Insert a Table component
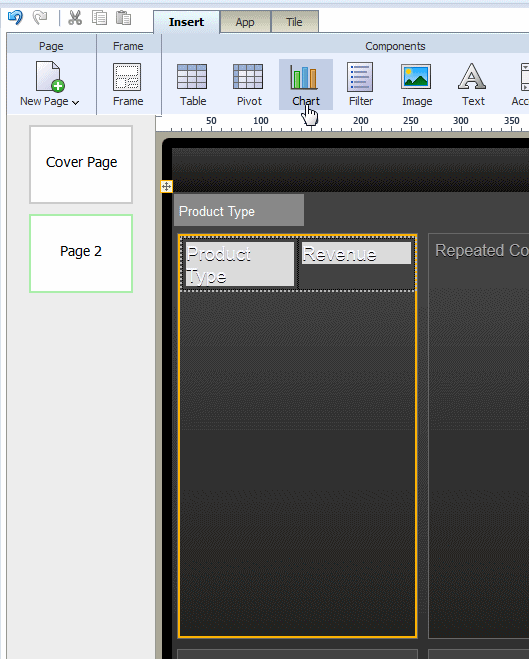 point(192,84)
